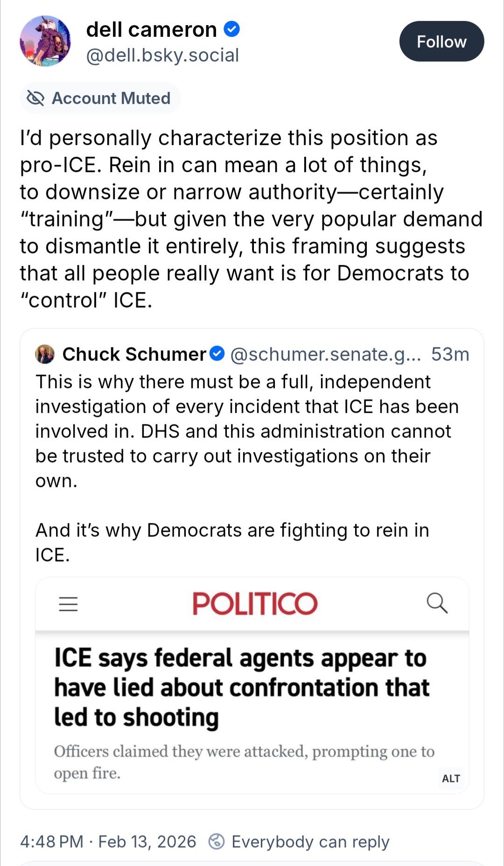The width and height of the screenshot is (504, 866).
Task: Click Chuck Schumer's verified checkmark badge
Action: [x=217, y=354]
